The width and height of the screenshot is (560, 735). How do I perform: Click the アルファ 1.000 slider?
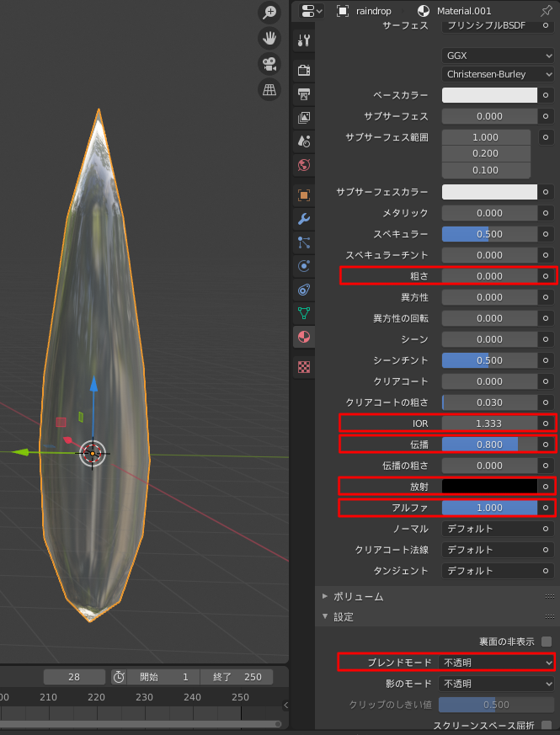point(489,508)
